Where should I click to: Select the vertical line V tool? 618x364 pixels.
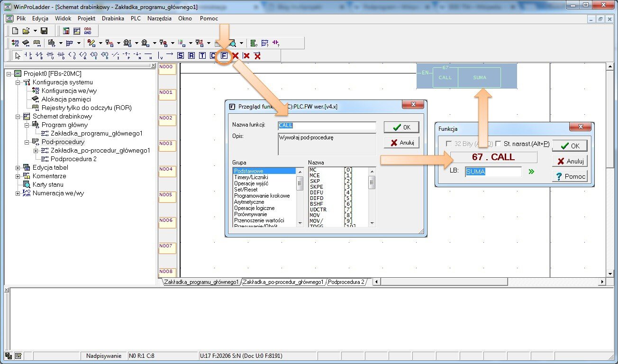point(160,56)
